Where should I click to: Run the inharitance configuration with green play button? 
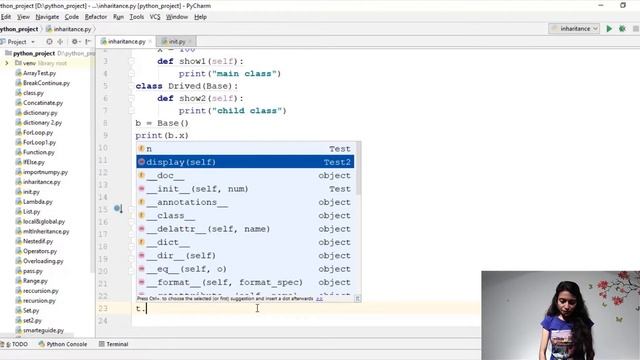(609, 29)
